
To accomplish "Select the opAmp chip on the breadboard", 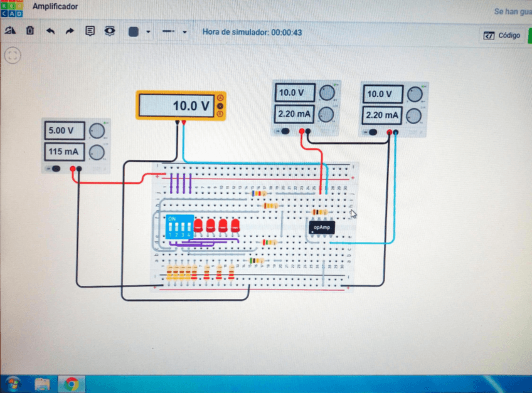I will point(322,228).
